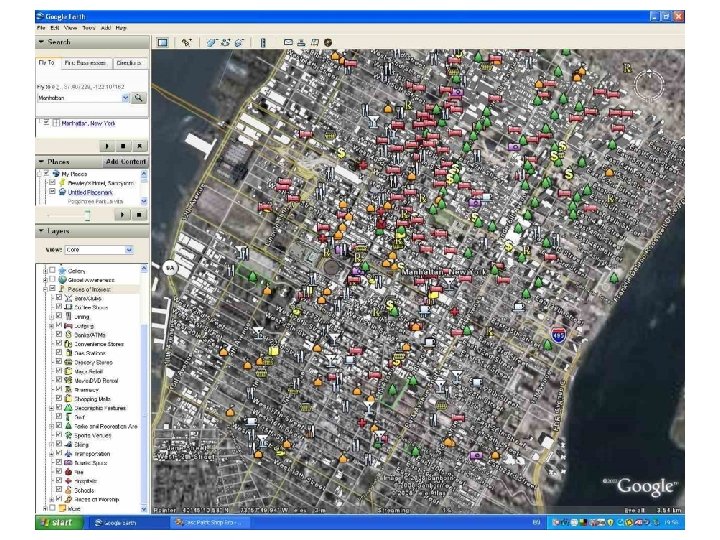Click the Add Image Overlay toolbar icon
Screen dimensions: 720x540
coord(239,43)
